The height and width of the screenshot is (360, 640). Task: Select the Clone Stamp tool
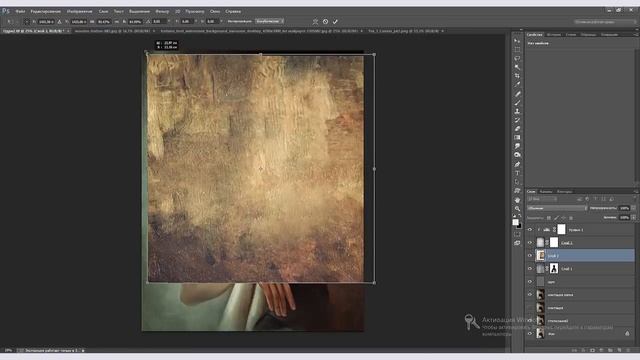tap(517, 111)
